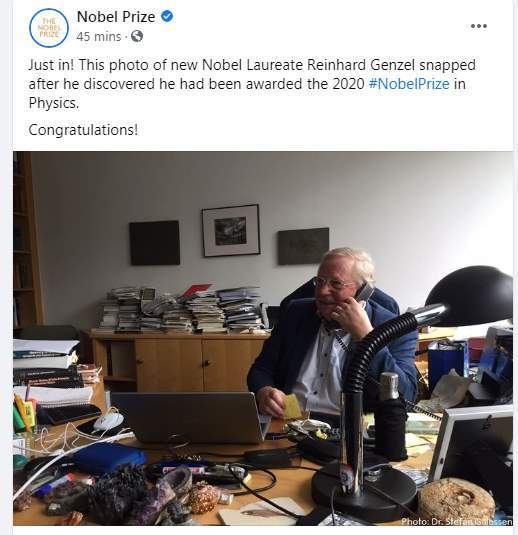Open the Nobel Prize profile logo avatar
The width and height of the screenshot is (518, 535).
click(49, 27)
